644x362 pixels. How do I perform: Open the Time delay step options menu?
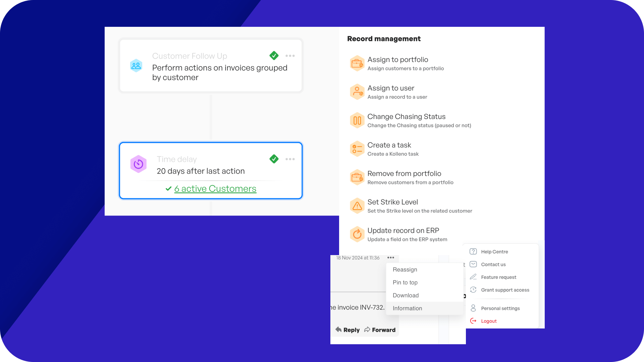[290, 159]
